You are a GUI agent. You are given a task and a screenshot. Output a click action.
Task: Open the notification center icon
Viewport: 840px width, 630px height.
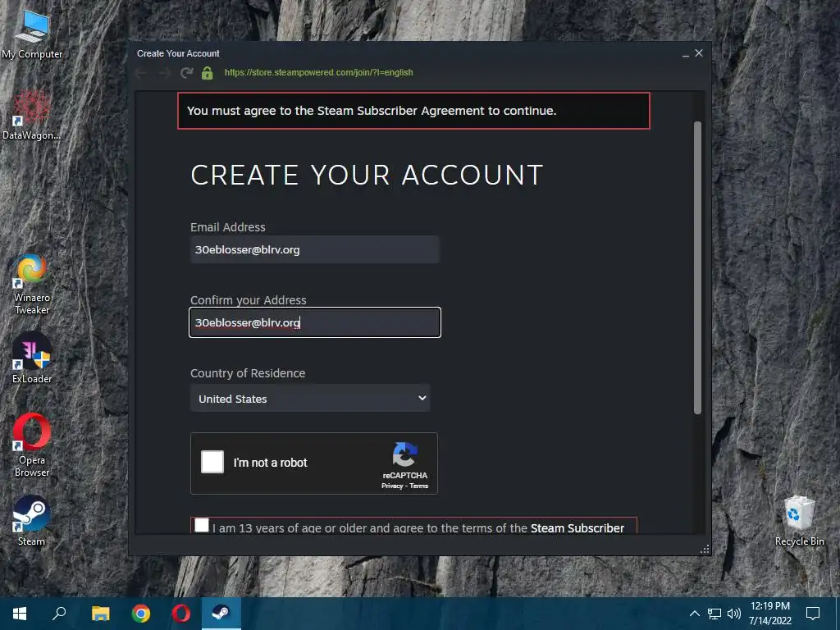coord(813,614)
